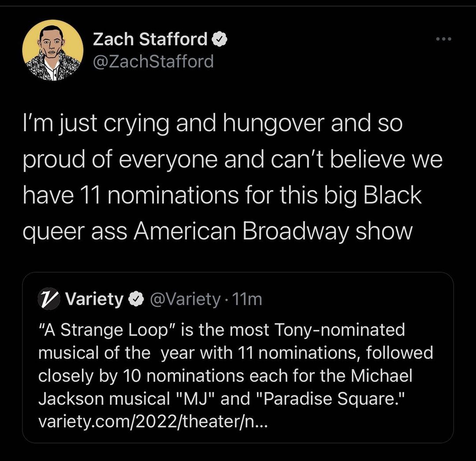The height and width of the screenshot is (461, 476).
Task: Click verified badge beside Variety
Action: (137, 299)
